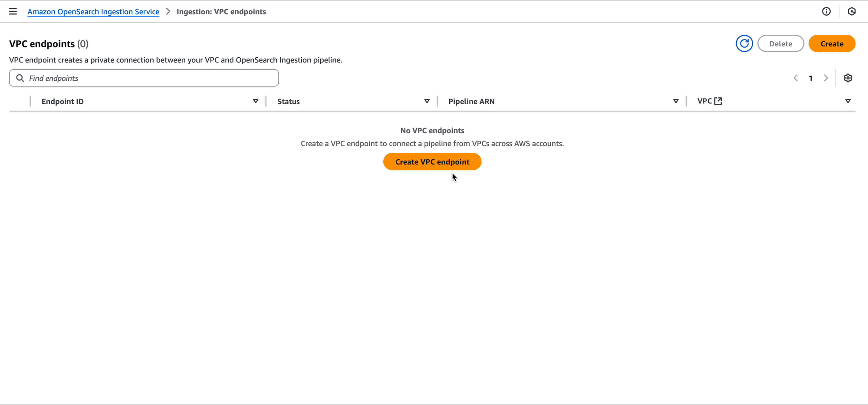Screen dimensions: 868x405
Task: Focus the Find endpoints search field
Action: [144, 78]
